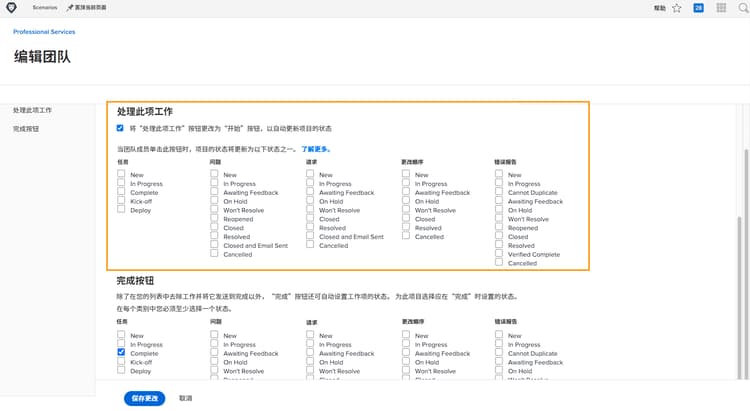750x411 pixels.
Task: Check In Progress under 任务 in 完成按钮 section
Action: [121, 343]
